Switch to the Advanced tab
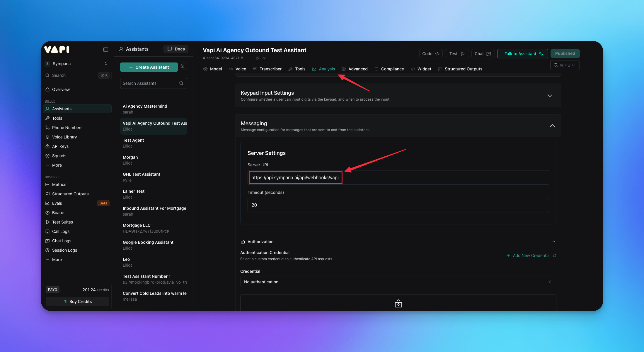The image size is (644, 352). [355, 69]
